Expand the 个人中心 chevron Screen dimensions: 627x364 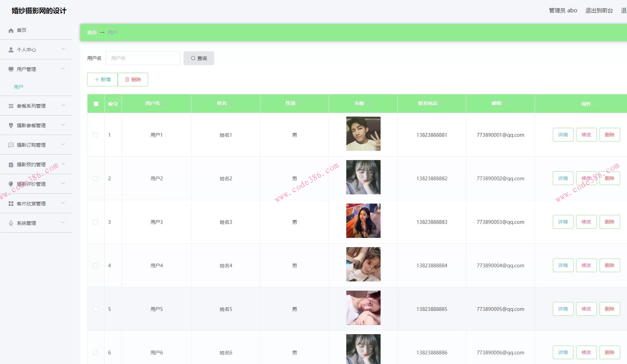[63, 49]
